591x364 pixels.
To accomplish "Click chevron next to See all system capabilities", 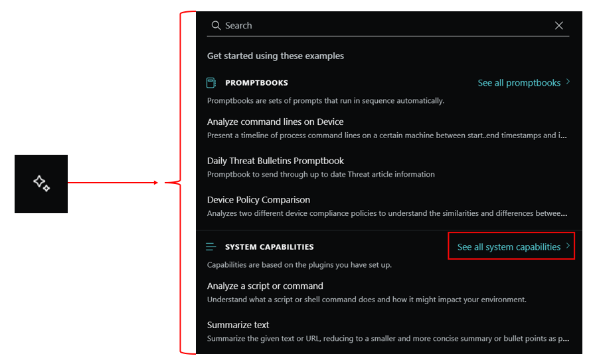I will pos(568,246).
